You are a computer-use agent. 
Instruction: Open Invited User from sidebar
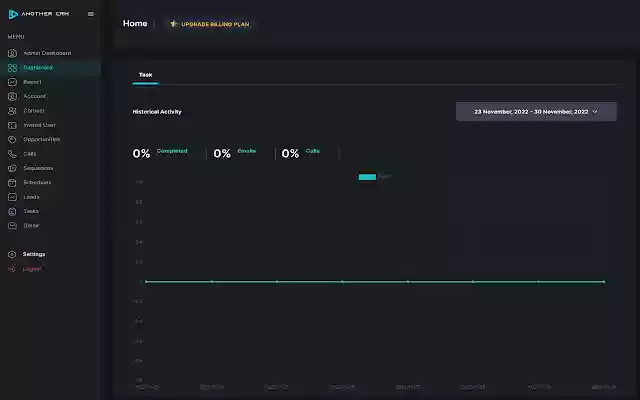click(40, 125)
